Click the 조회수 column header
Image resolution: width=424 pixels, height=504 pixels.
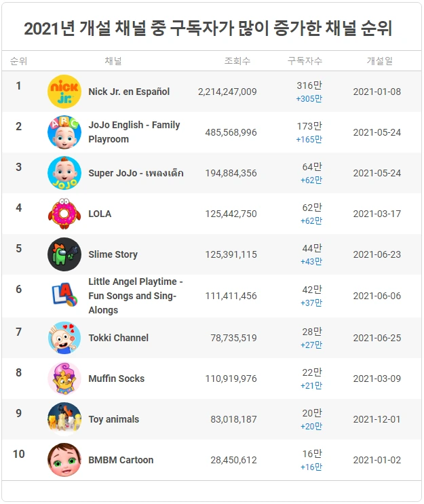pos(237,61)
